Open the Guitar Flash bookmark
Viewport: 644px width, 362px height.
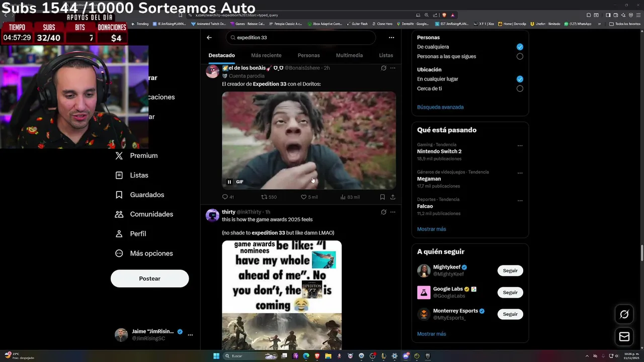(x=357, y=24)
